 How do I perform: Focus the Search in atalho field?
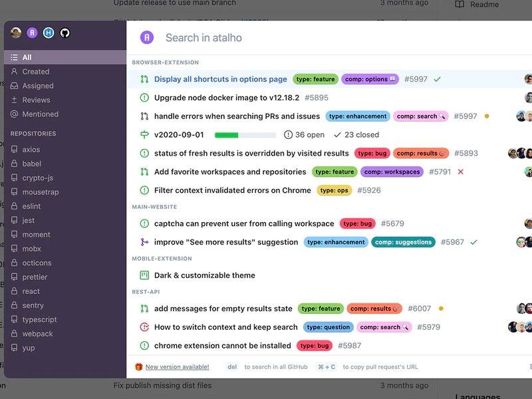[x=203, y=38]
